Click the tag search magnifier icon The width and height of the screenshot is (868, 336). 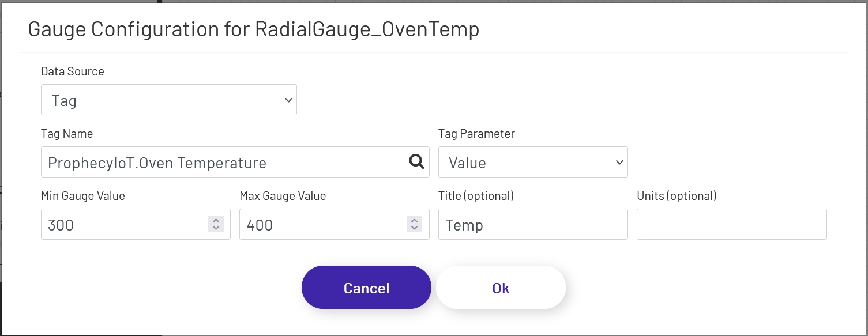[416, 162]
